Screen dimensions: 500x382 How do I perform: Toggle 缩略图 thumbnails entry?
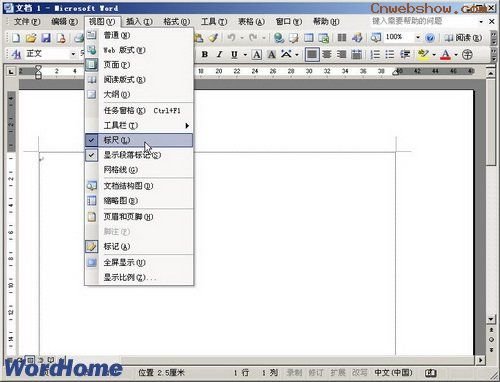[139, 201]
